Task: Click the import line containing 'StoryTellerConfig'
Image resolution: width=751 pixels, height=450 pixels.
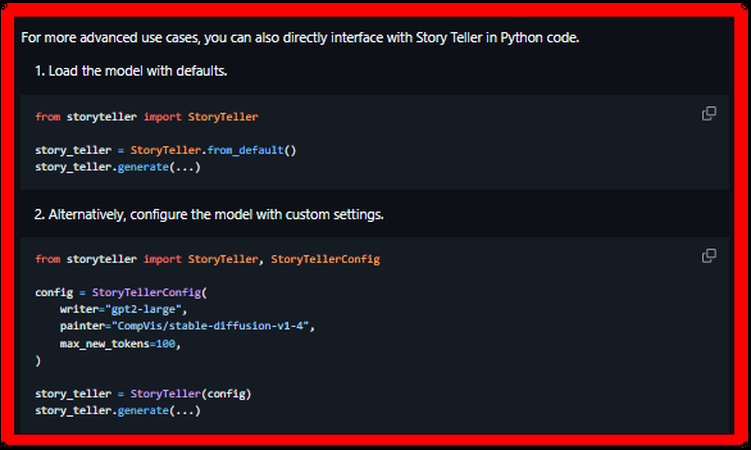Action: click(207, 259)
